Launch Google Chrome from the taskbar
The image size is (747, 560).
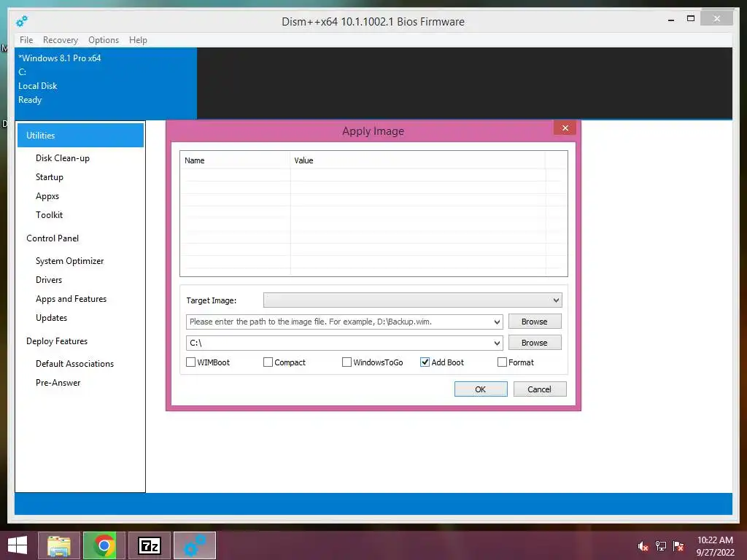pyautogui.click(x=104, y=545)
